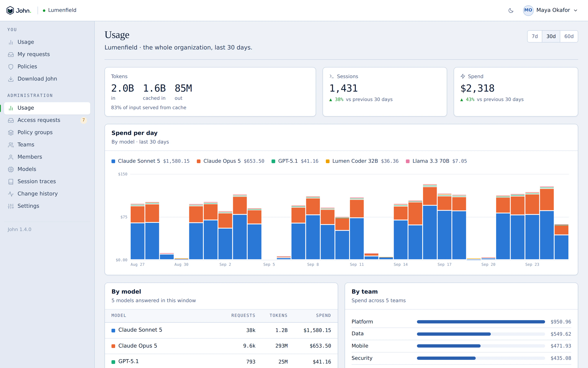Viewport: 588px width, 368px height.
Task: Click the book icon beside Session traces
Action: tap(11, 182)
